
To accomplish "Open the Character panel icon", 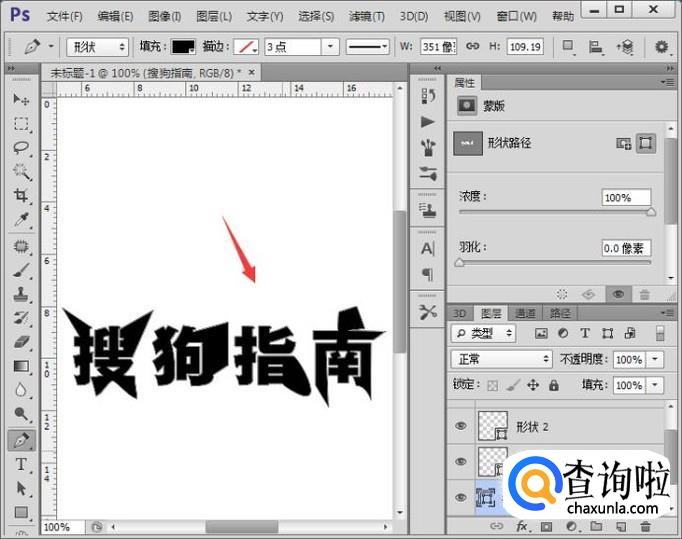I will pyautogui.click(x=428, y=248).
